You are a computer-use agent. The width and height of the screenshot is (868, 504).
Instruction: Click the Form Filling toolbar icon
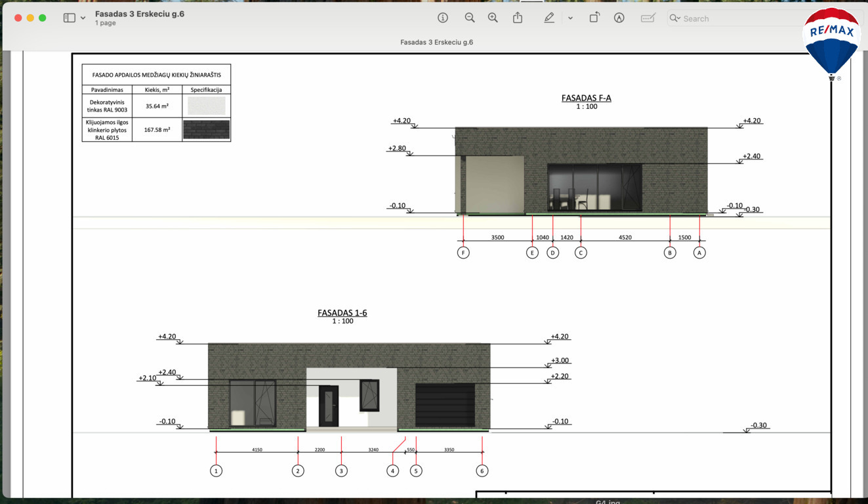[x=648, y=18]
